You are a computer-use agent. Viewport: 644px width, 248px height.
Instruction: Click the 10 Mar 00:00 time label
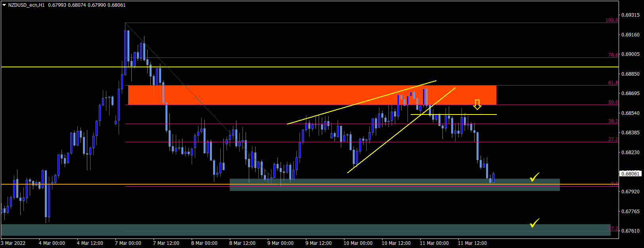click(358, 243)
